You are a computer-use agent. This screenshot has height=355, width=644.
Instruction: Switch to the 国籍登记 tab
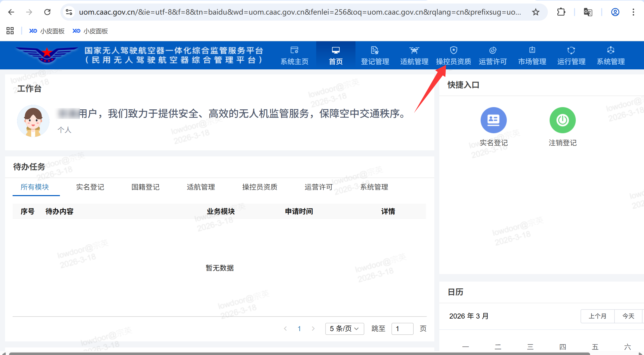(146, 187)
